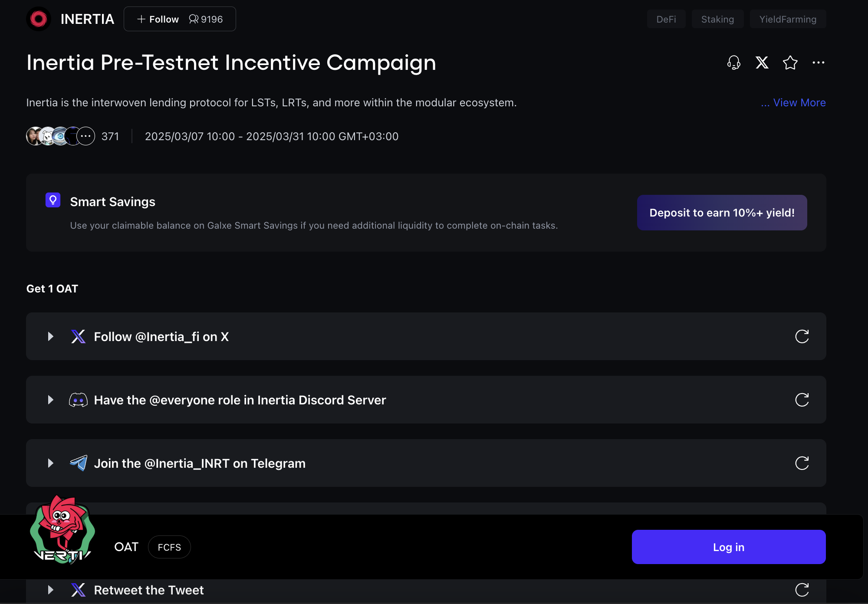Select the DeFi tag
Image resolution: width=868 pixels, height=604 pixels.
pos(666,19)
